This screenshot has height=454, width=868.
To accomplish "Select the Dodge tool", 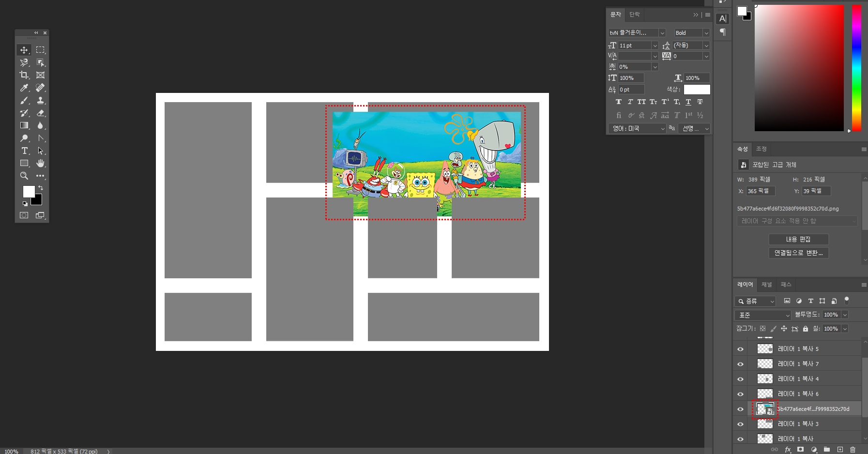I will pyautogui.click(x=24, y=138).
